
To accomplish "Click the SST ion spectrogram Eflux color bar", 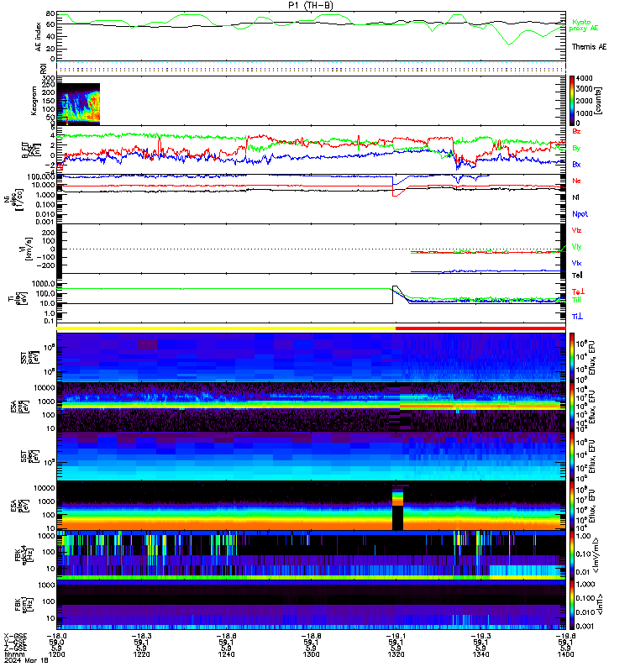I will (572, 357).
